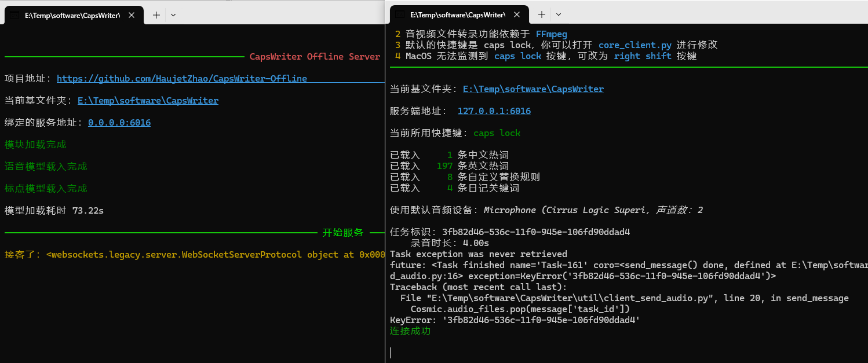Click terminal icon on the left window tab

15,16
